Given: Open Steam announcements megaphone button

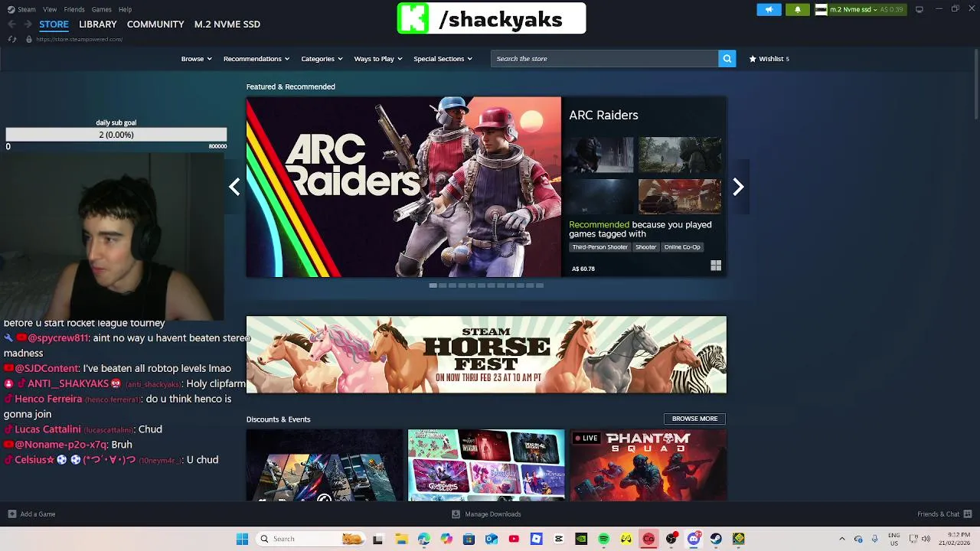Looking at the screenshot, I should tap(769, 9).
